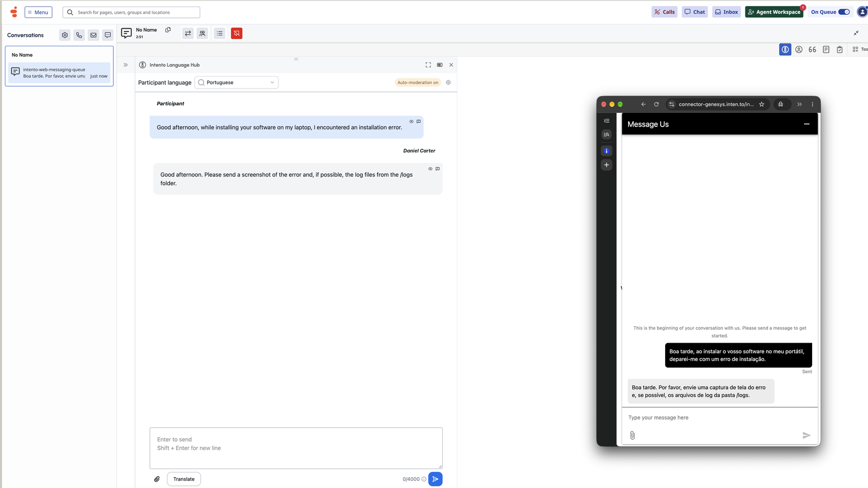
Task: Reload the page in browser window
Action: (656, 104)
